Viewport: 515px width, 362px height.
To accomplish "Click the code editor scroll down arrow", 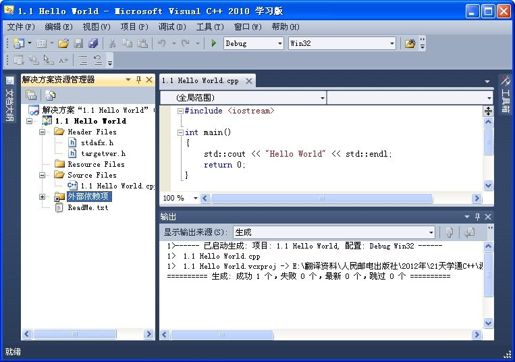I will (x=488, y=186).
